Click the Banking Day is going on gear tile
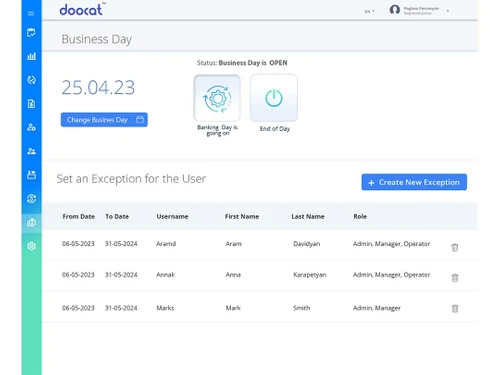 [217, 98]
